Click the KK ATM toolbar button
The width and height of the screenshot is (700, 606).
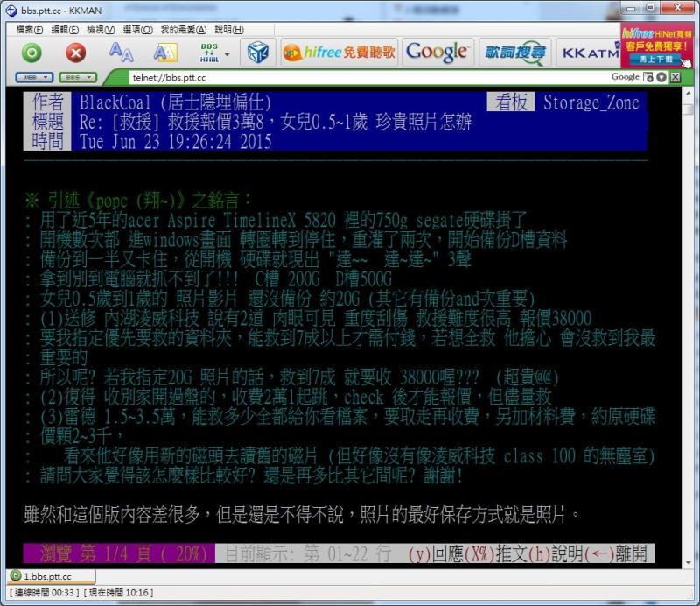pos(589,53)
